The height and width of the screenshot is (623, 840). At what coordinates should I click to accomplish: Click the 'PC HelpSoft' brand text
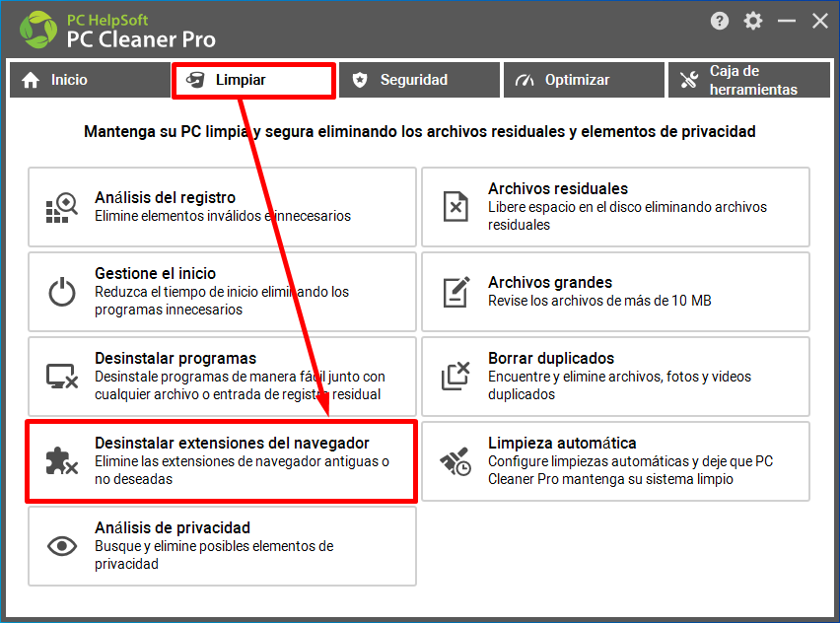click(x=107, y=21)
